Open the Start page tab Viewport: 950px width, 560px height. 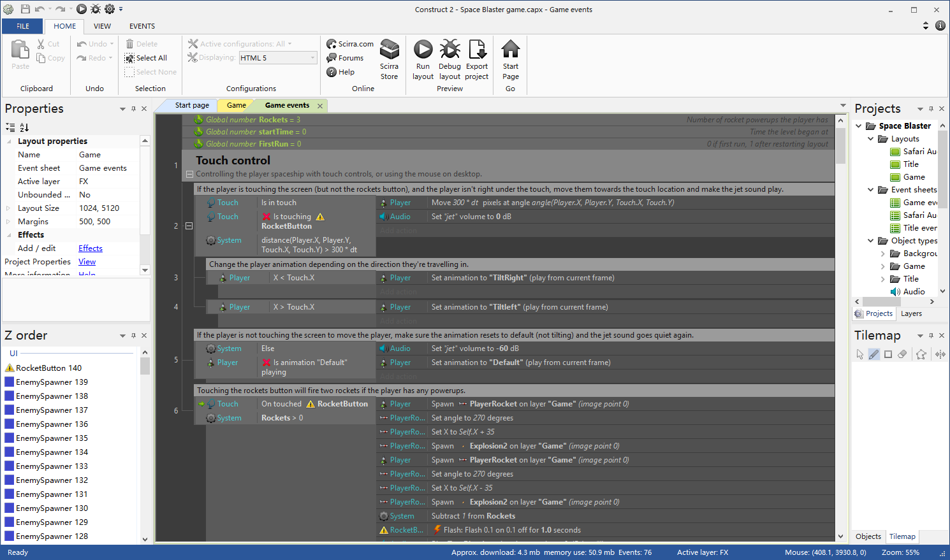click(x=192, y=105)
